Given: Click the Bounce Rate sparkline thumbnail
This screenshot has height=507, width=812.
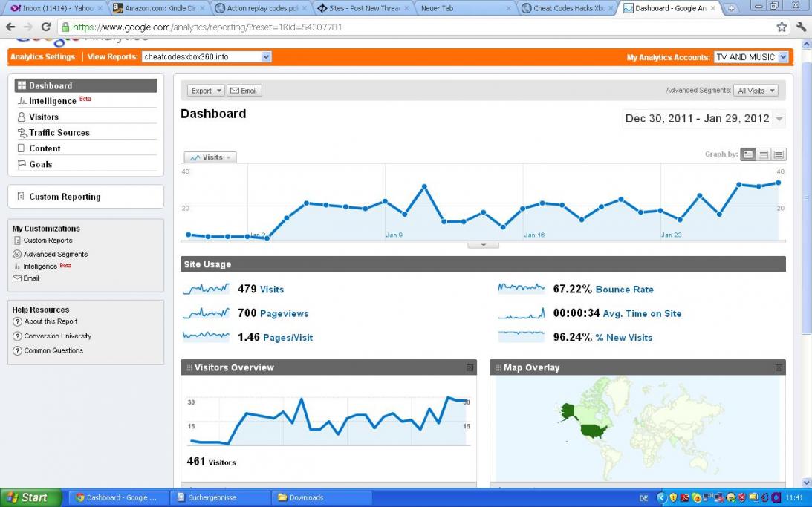Looking at the screenshot, I should [x=521, y=289].
